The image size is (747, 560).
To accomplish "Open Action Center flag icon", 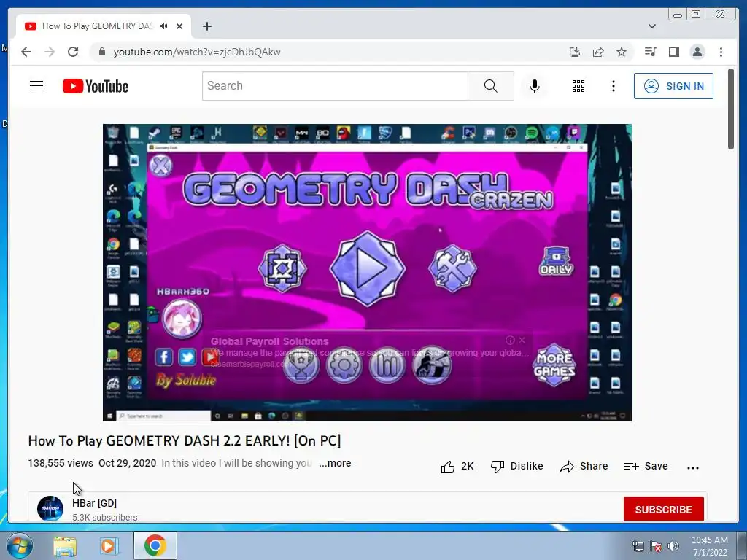I will tap(656, 546).
